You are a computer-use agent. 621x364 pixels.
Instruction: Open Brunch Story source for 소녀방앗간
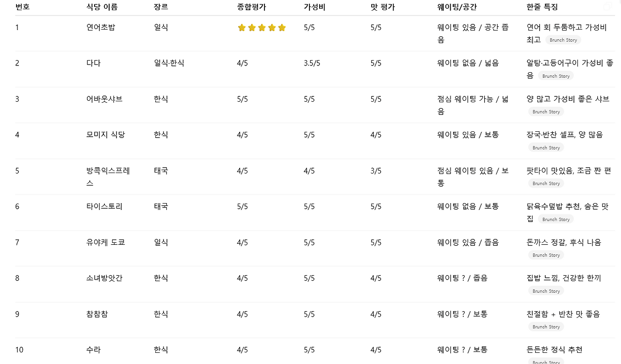pos(546,291)
